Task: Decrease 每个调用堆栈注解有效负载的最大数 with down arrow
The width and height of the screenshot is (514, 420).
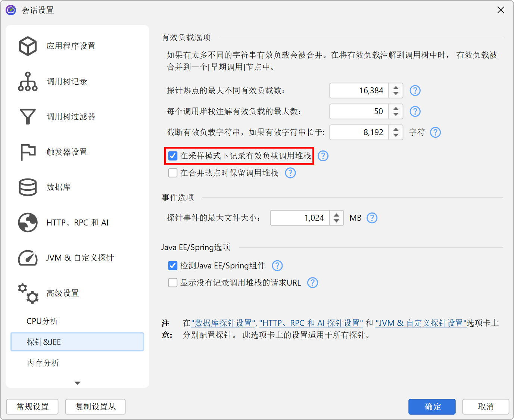Action: click(396, 114)
